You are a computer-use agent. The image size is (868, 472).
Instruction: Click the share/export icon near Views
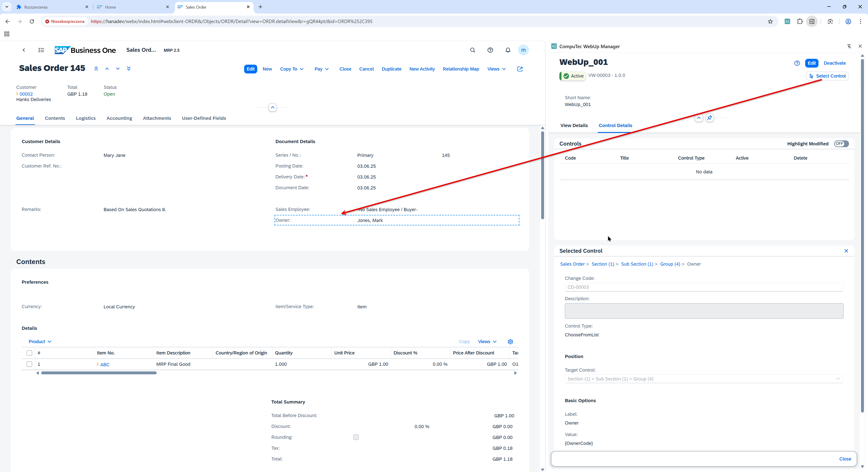pos(520,69)
